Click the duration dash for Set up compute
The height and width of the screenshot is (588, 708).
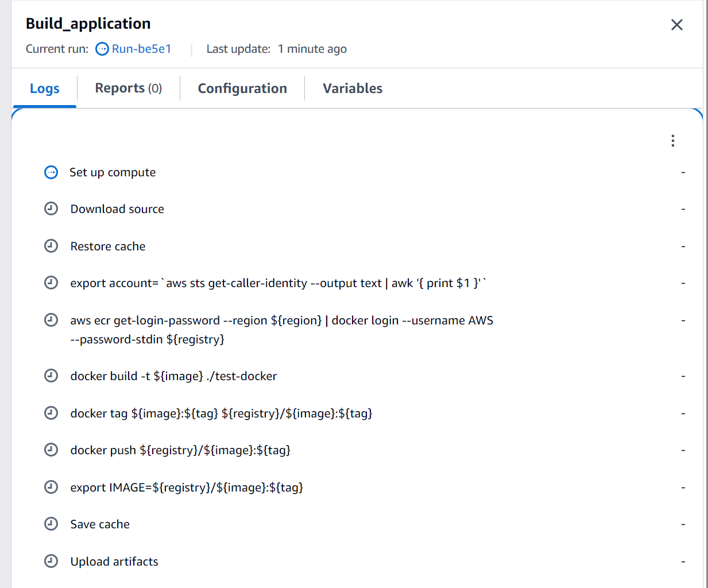click(683, 172)
